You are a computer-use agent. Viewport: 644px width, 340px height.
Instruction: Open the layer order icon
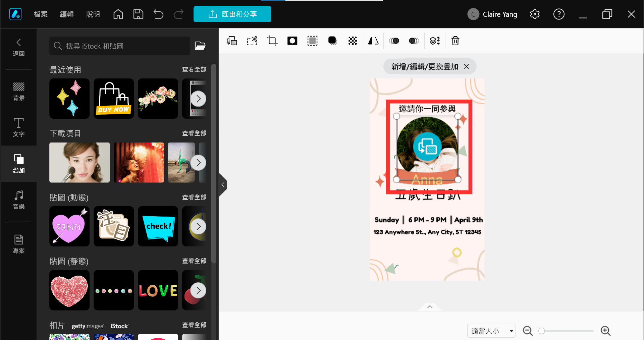pyautogui.click(x=435, y=41)
